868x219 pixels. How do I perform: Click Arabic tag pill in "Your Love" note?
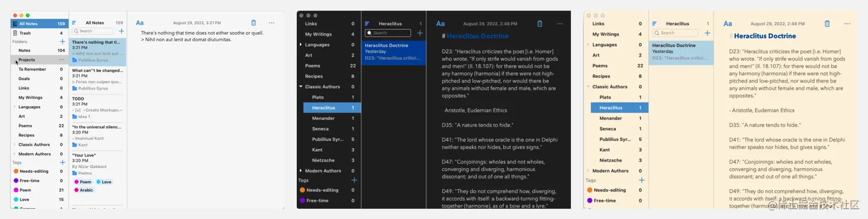coord(84,190)
